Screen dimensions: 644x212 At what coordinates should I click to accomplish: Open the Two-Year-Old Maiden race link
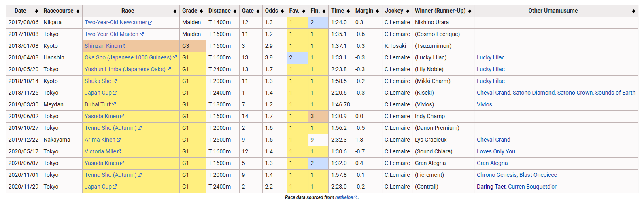tap(111, 34)
